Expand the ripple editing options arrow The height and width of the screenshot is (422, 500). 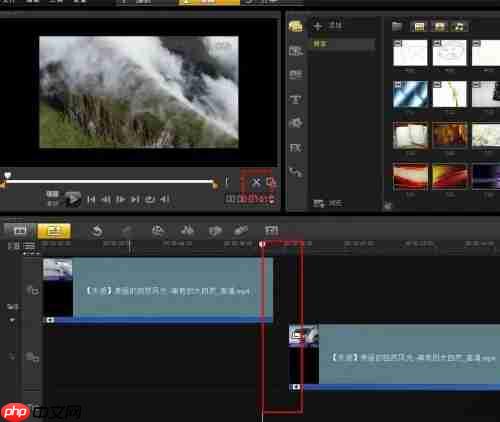tap(12, 320)
